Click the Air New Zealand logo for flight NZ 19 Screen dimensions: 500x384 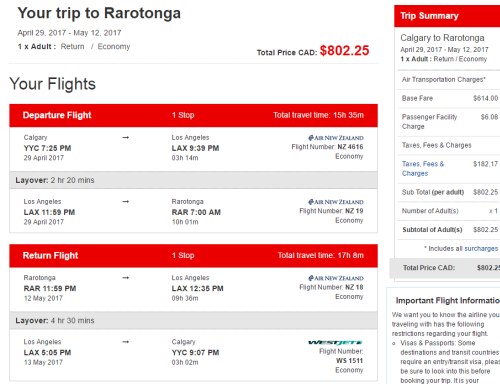pos(336,202)
